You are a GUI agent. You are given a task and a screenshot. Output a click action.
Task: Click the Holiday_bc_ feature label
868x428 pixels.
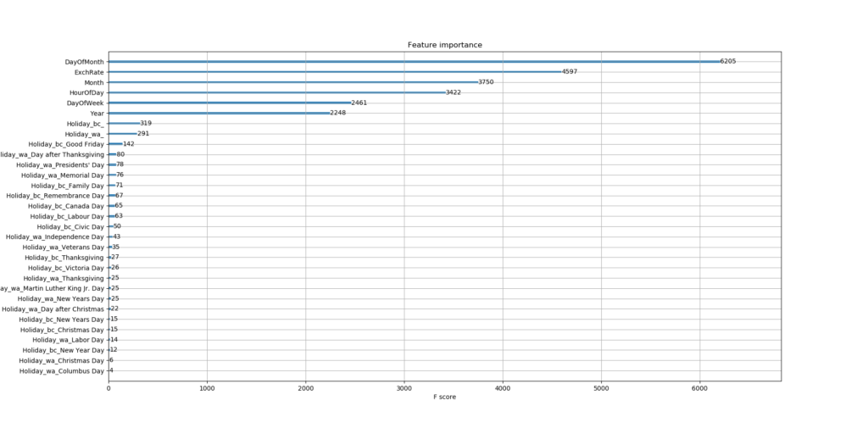tap(86, 124)
